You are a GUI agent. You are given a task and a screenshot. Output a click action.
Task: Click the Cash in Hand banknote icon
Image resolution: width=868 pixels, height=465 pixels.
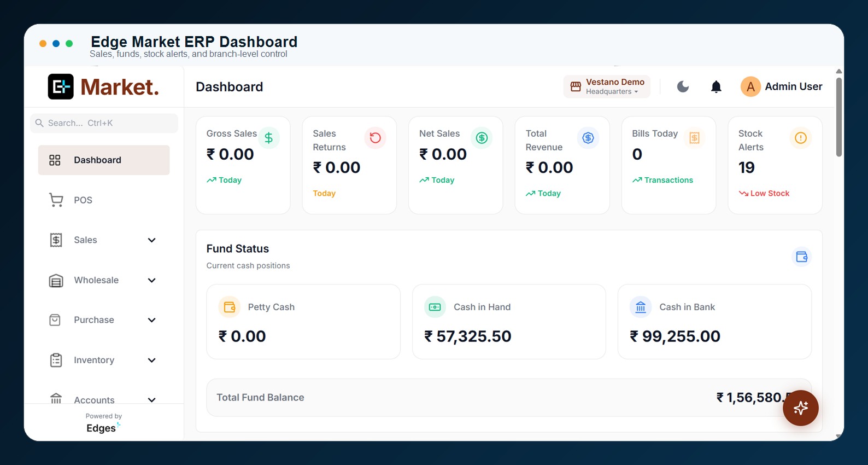tap(435, 307)
